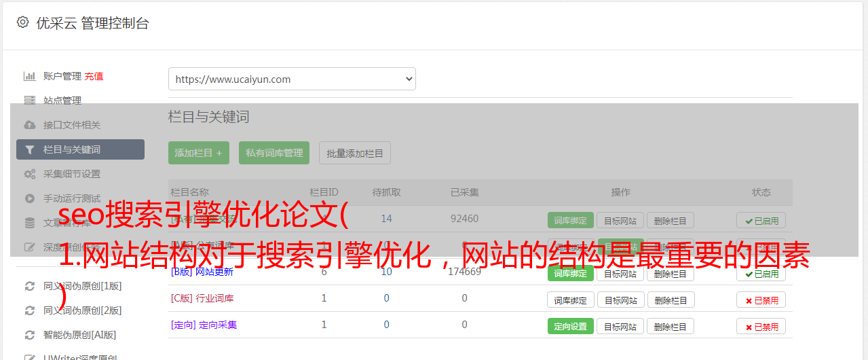
Task: Click 删除栏目 in the 92460 row
Action: [x=671, y=220]
